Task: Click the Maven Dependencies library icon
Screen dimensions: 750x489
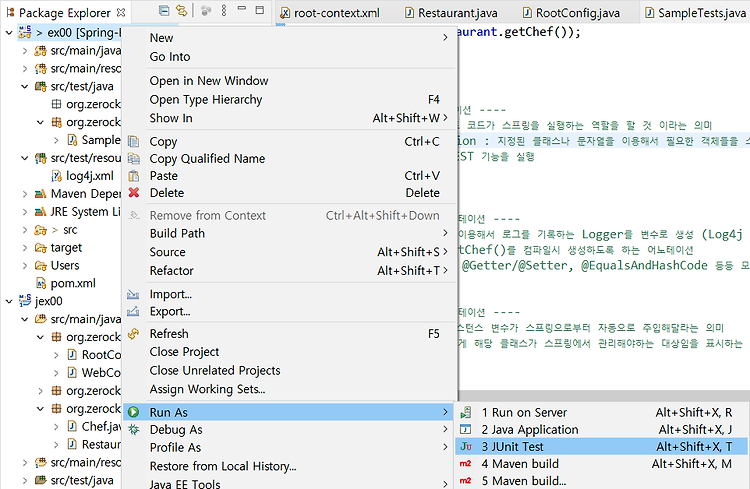Action: pyautogui.click(x=41, y=194)
